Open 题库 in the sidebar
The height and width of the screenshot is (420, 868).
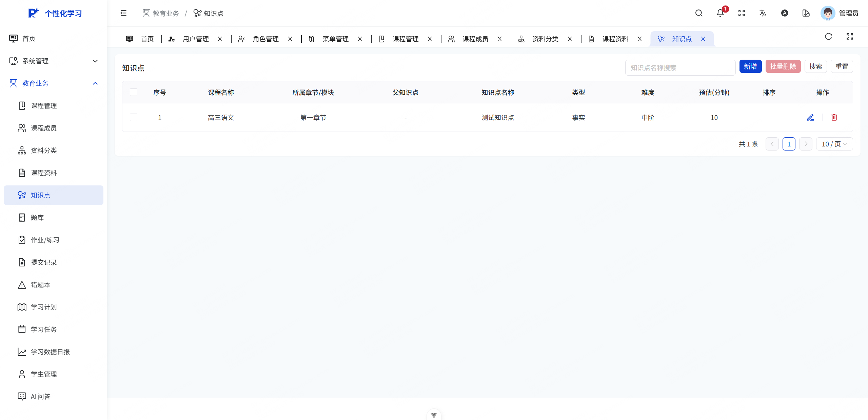tap(37, 218)
